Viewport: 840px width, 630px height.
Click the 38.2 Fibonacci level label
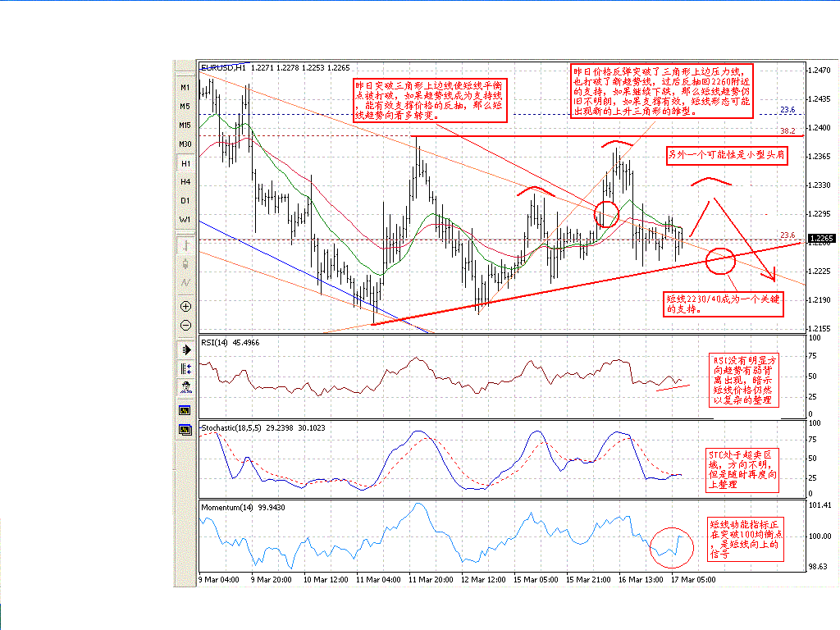pyautogui.click(x=787, y=130)
